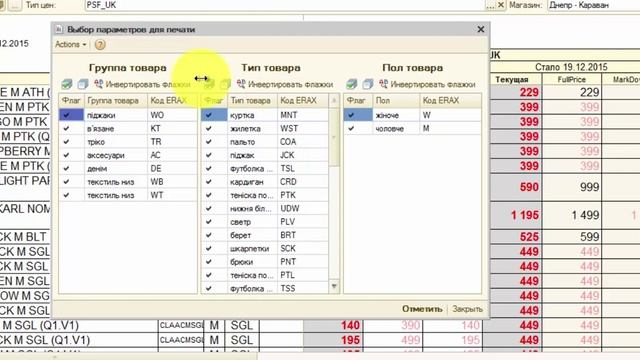Click Текущая column header in background table
Viewport: 640px width, 360px height.
512,80
